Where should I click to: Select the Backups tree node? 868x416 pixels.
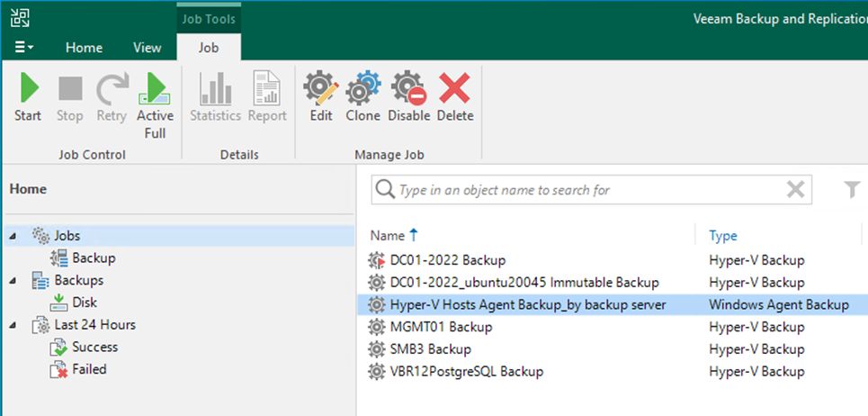pos(78,280)
